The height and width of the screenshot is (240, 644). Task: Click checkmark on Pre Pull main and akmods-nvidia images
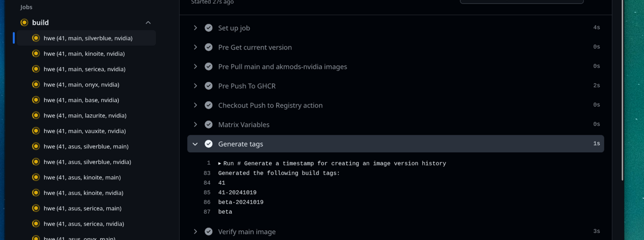(208, 66)
